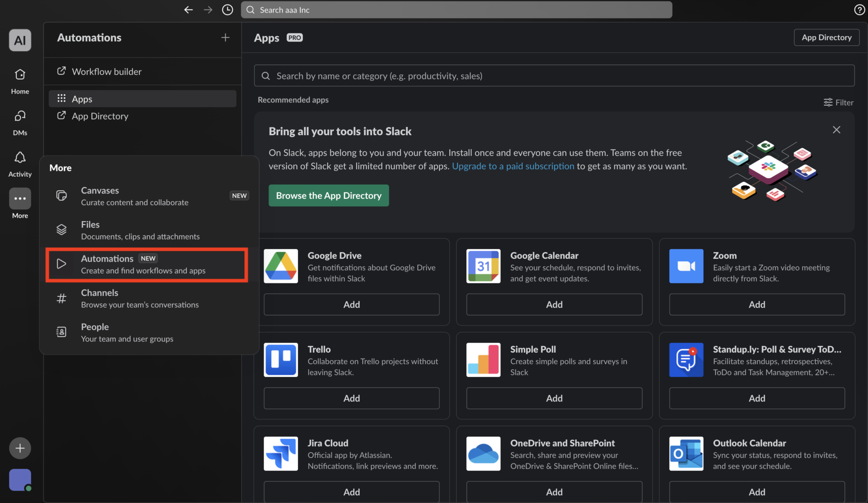Image resolution: width=868 pixels, height=503 pixels.
Task: Dismiss the Bring all your tools banner
Action: click(836, 129)
